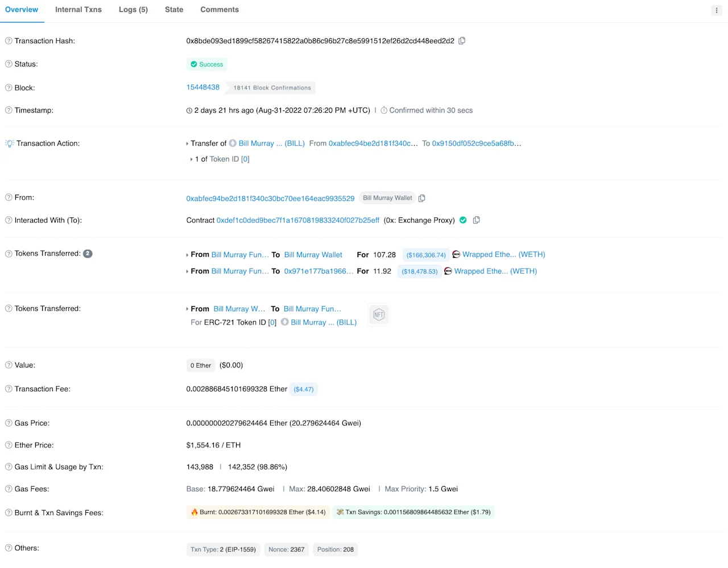Click the $18,478.53 value badge

pos(420,271)
